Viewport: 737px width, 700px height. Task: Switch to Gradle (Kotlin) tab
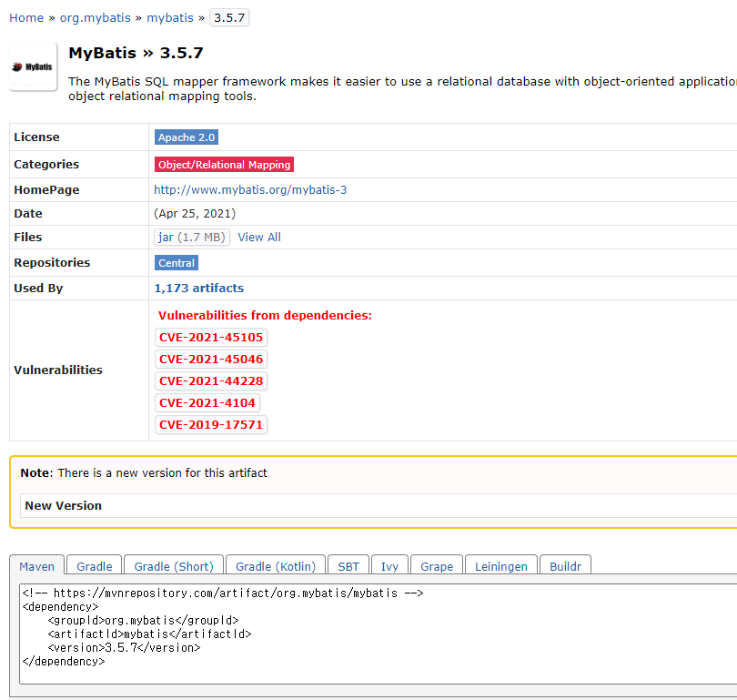coord(276,566)
